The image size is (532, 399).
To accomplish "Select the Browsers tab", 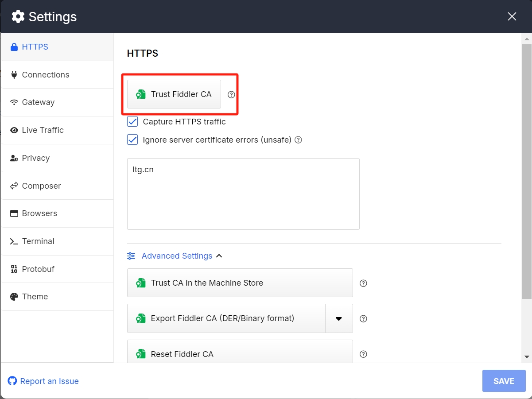I will pos(57,213).
